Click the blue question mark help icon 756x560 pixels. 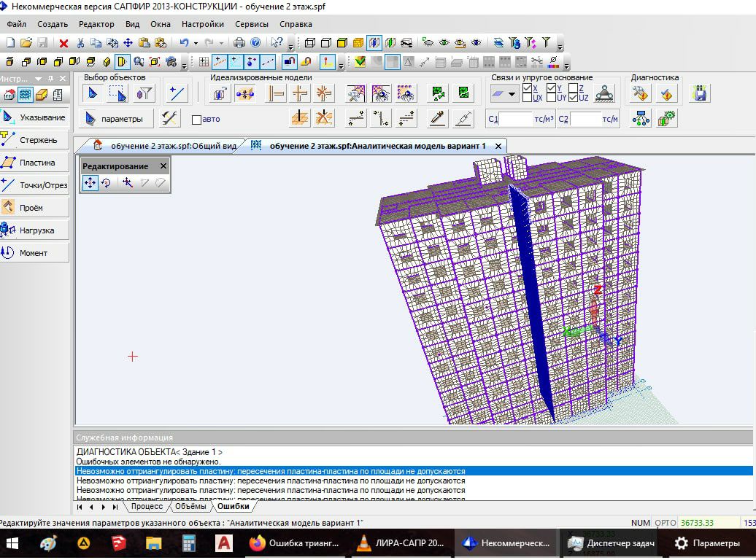[x=255, y=43]
